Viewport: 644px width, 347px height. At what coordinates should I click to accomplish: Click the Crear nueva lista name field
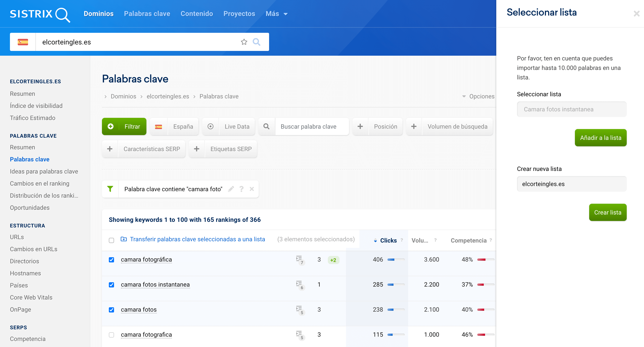(x=571, y=184)
